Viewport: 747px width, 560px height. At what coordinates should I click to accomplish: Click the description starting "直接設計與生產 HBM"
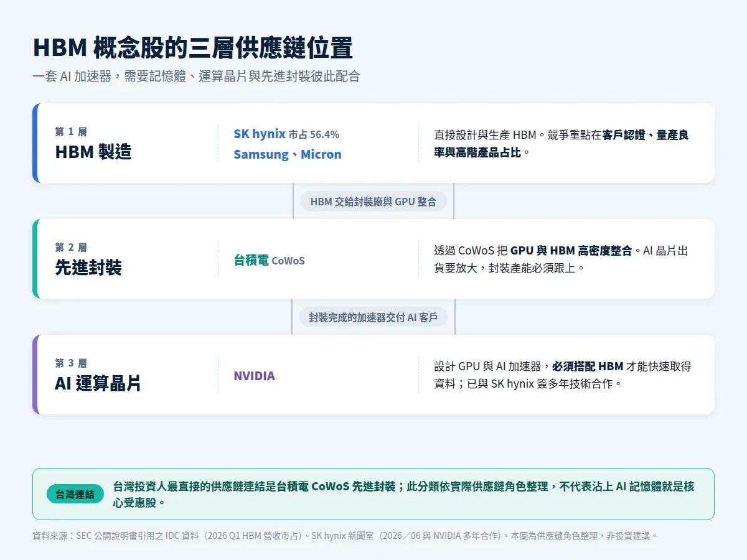tap(561, 143)
